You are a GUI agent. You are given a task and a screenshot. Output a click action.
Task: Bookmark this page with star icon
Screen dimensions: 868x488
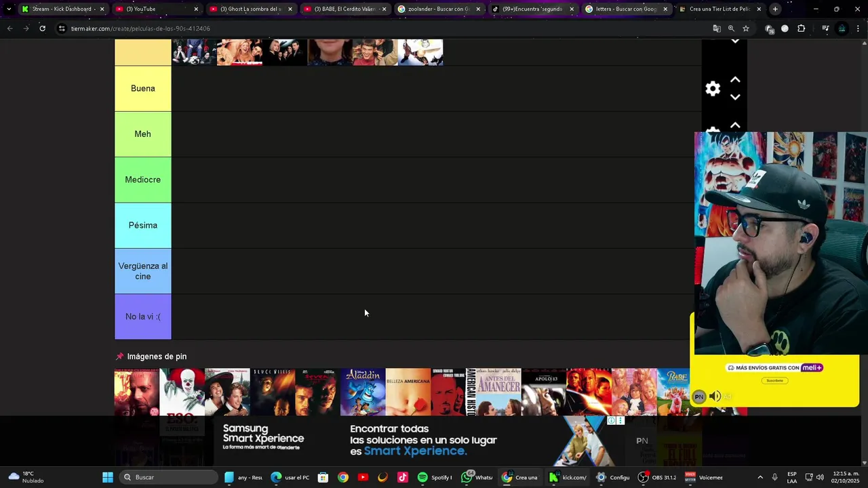coord(746,28)
